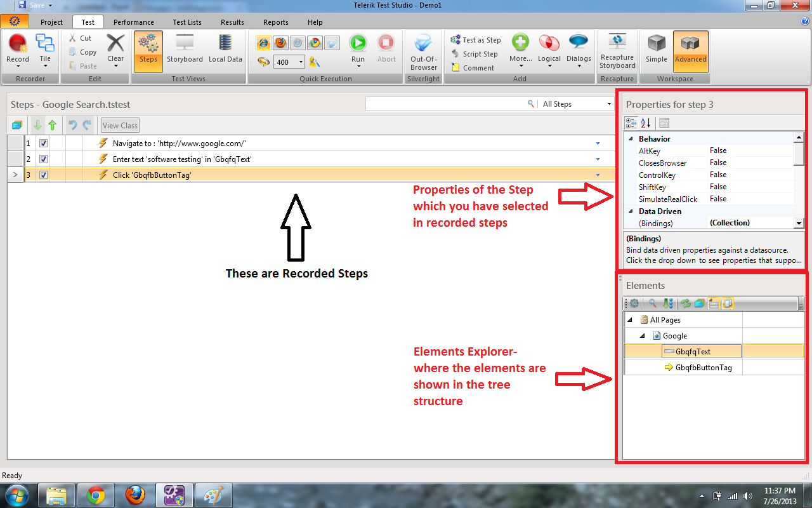Move the step down with green arrow
The image size is (812, 508).
(38, 125)
